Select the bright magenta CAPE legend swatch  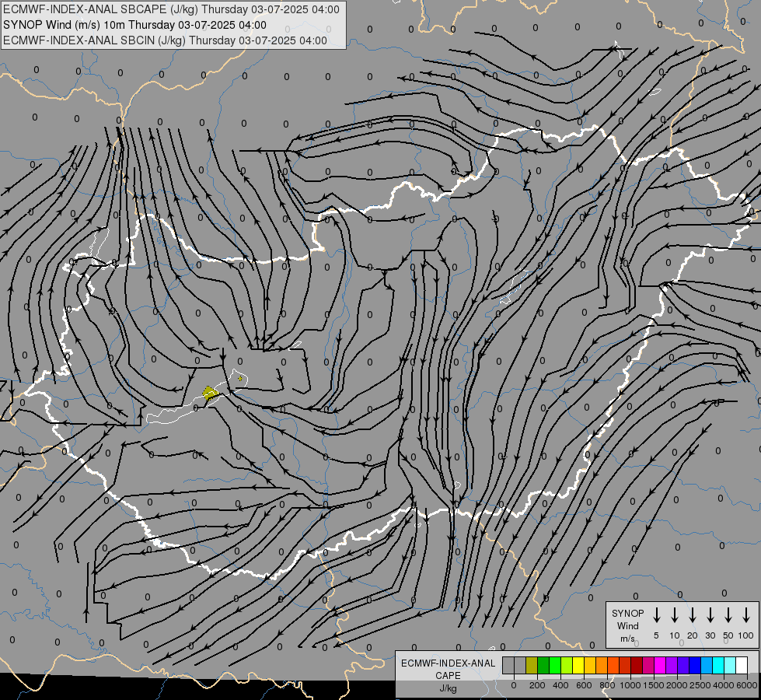click(x=660, y=665)
